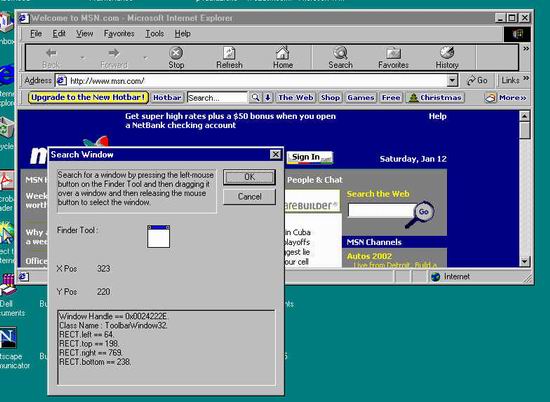The image size is (550, 402).
Task: Open the Edit menu
Action: click(x=59, y=34)
